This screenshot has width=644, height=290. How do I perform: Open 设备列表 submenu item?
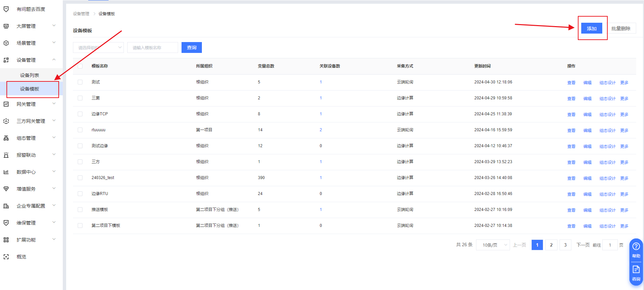30,75
